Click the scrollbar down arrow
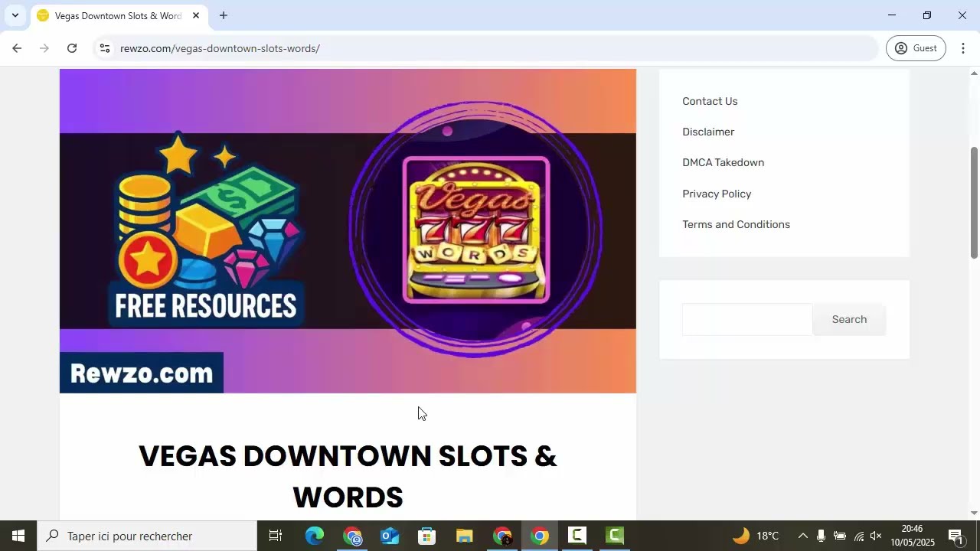The height and width of the screenshot is (551, 980). (x=974, y=513)
